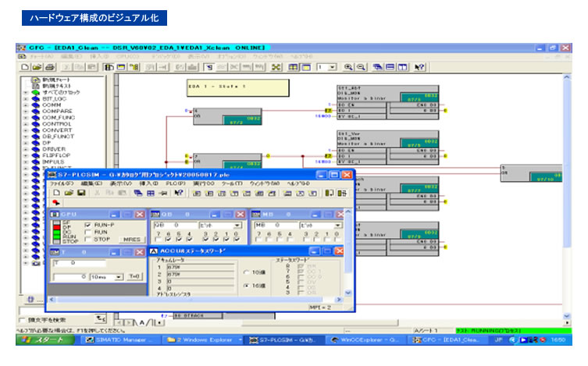
Task: Select IMPULS item in catalog tree
Action: pyautogui.click(x=53, y=162)
